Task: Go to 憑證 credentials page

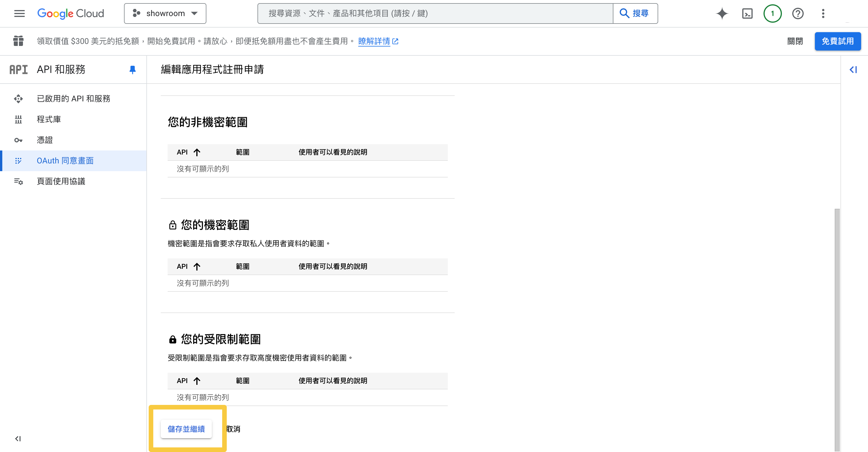Action: click(45, 140)
